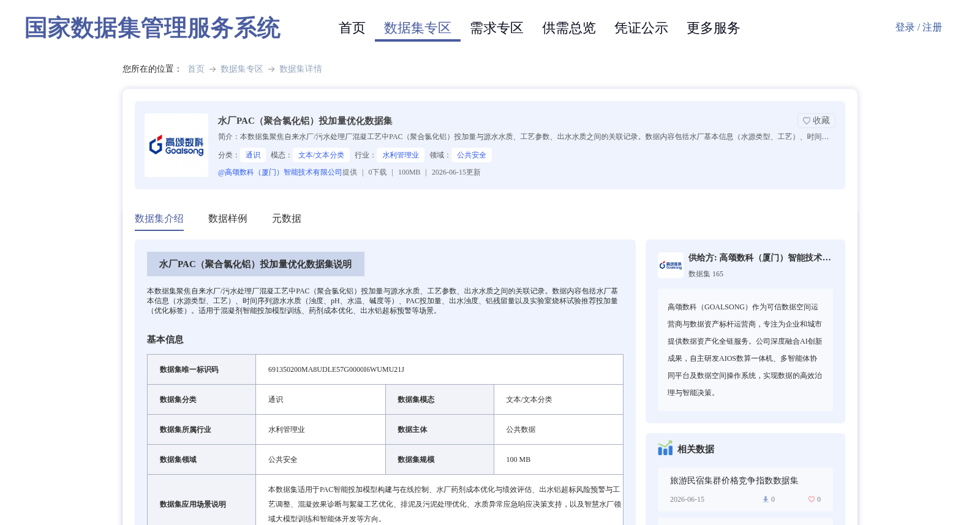Image resolution: width=980 pixels, height=525 pixels.
Task: Click the supplier logo icon beside 供给方
Action: coord(671,265)
